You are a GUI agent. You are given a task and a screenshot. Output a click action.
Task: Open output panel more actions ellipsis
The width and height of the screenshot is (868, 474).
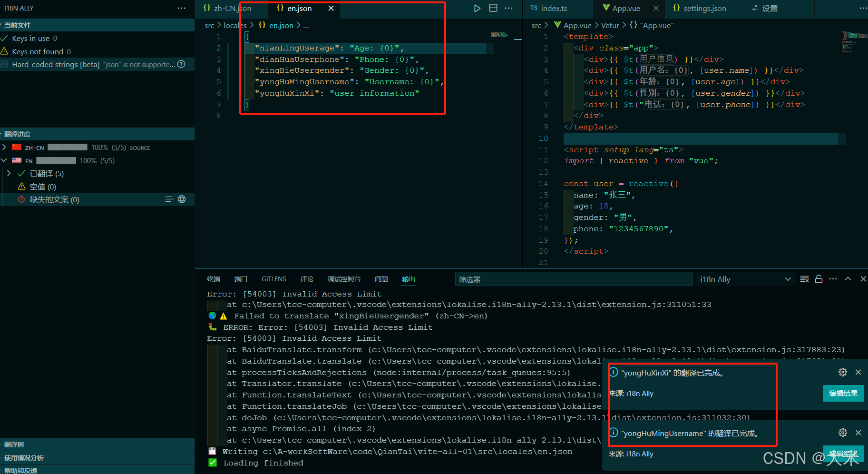tap(833, 279)
